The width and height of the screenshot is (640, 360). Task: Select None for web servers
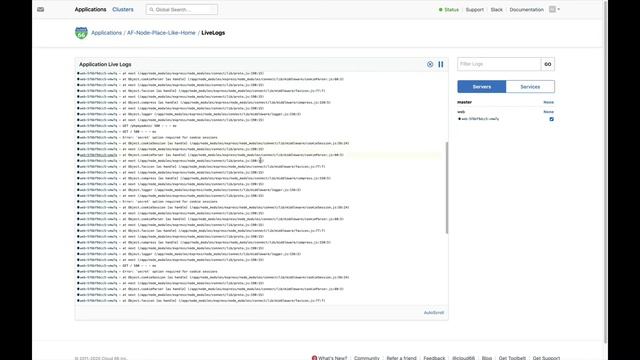[549, 111]
